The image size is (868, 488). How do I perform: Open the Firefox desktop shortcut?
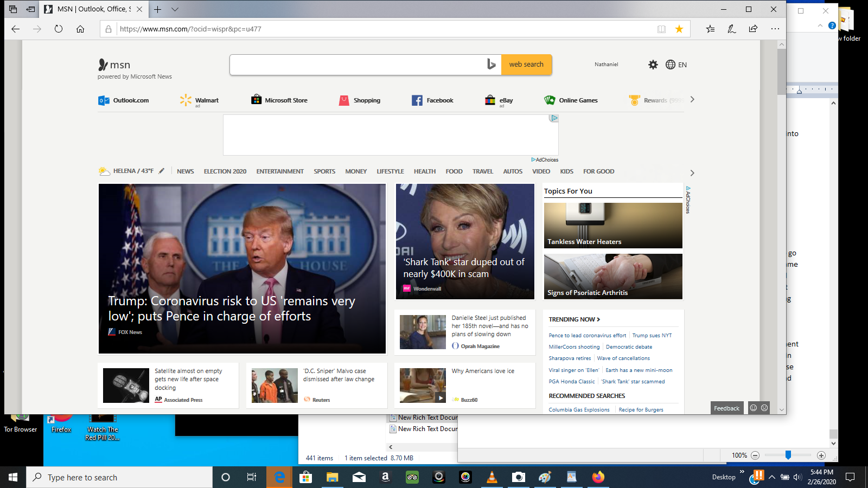click(61, 423)
